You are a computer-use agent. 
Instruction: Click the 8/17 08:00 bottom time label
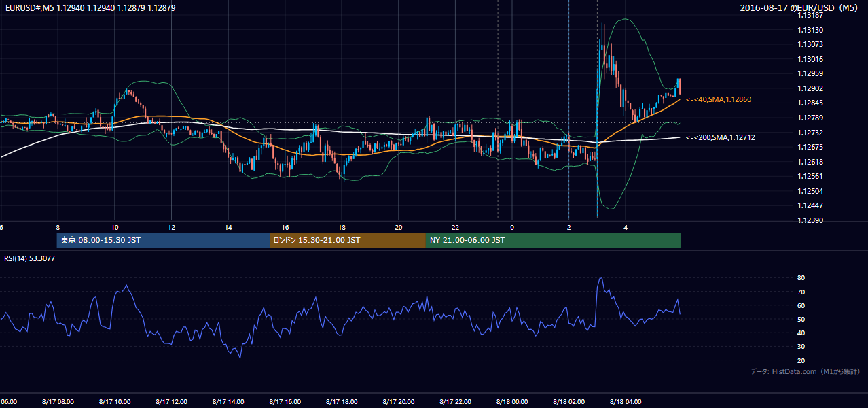pyautogui.click(x=57, y=402)
